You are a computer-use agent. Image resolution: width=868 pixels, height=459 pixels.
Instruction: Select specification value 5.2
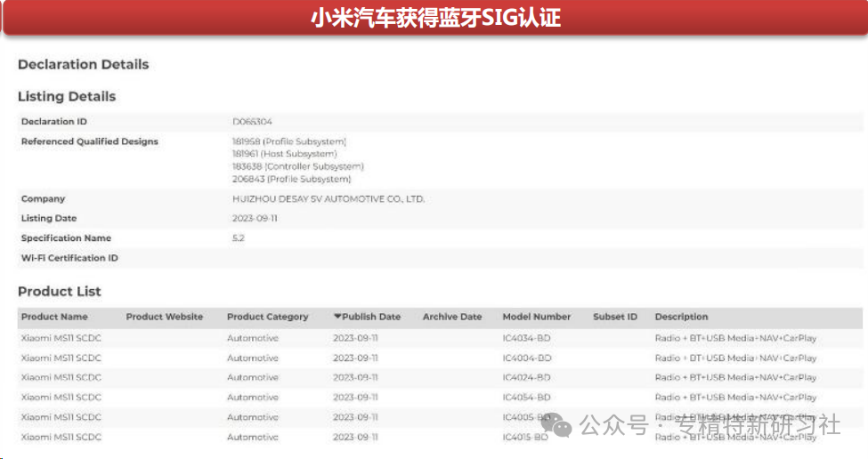238,238
